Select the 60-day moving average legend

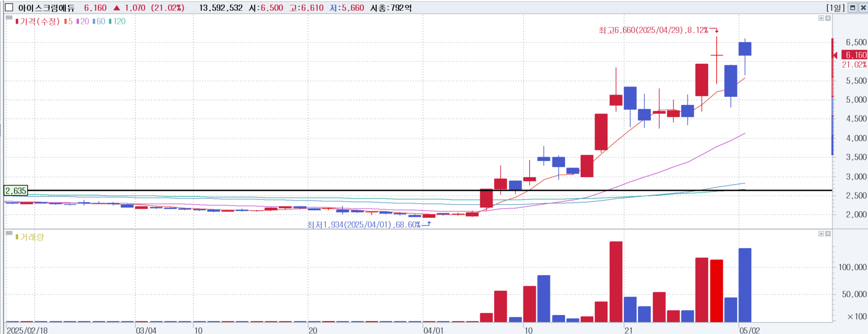pos(99,22)
